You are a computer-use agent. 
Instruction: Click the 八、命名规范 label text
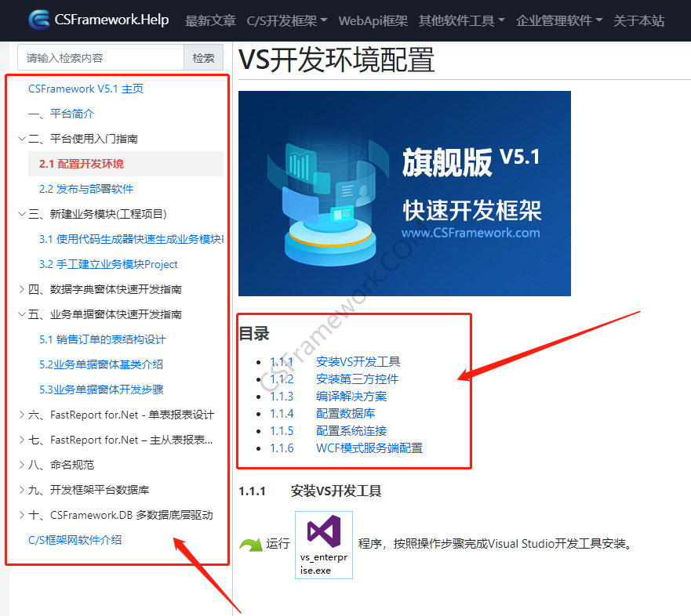61,465
